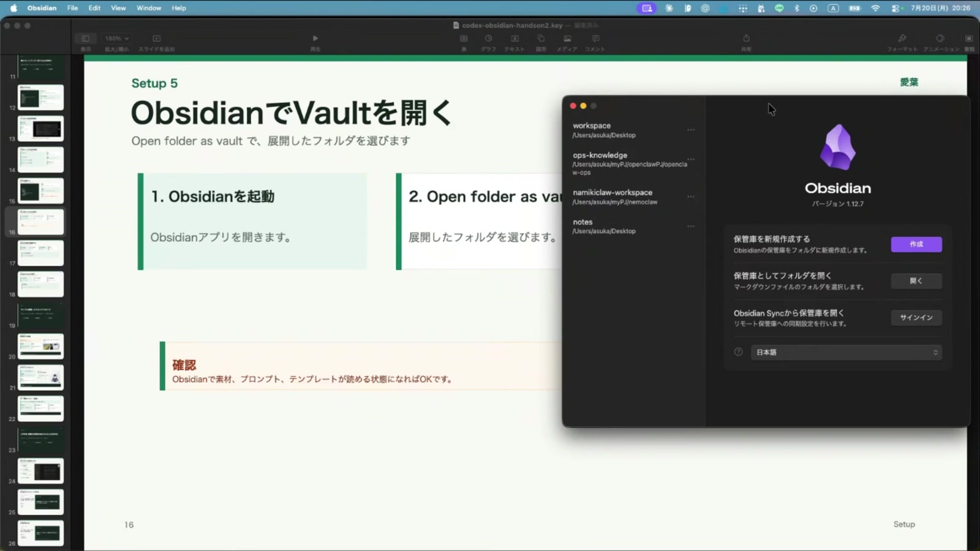Click the Obsidian help question-mark icon
The width and height of the screenshot is (980, 551).
[x=738, y=352]
